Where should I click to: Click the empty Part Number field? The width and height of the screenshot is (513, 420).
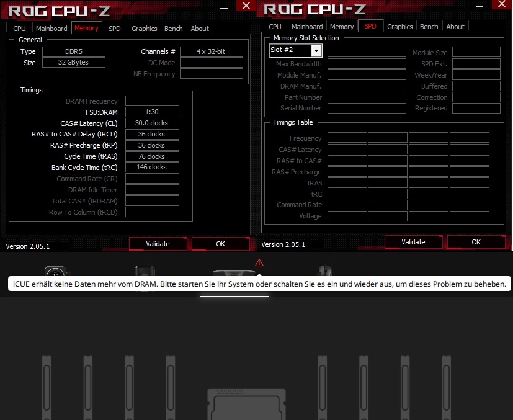pyautogui.click(x=367, y=97)
